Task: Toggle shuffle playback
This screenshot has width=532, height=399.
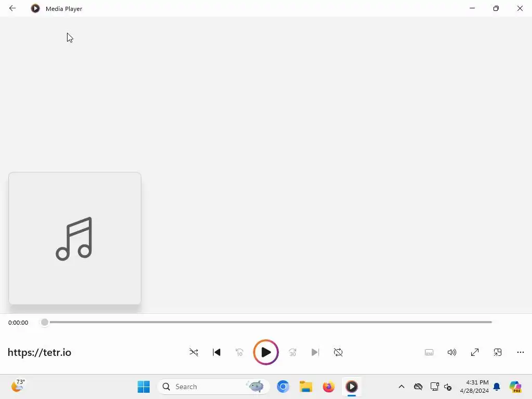Action: (194, 352)
